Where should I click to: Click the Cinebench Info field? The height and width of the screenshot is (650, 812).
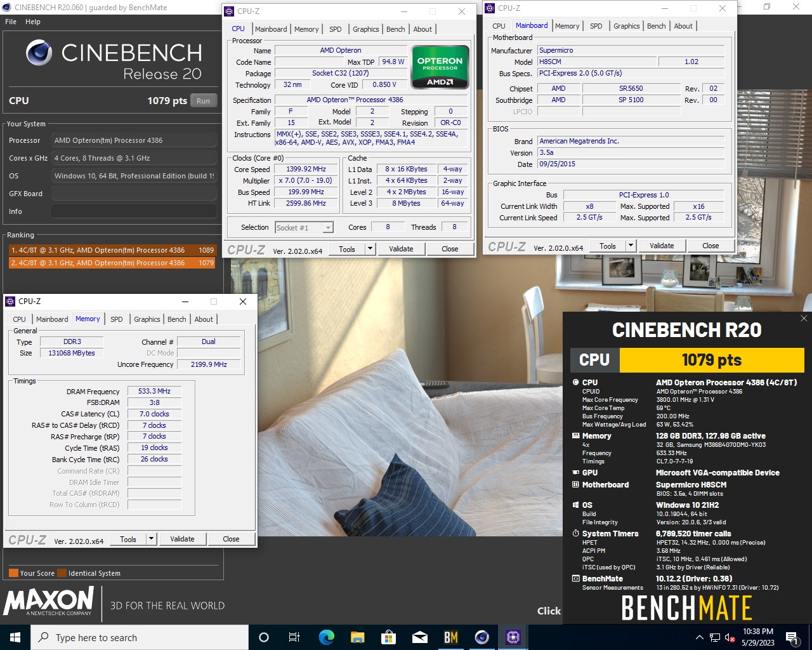134,211
